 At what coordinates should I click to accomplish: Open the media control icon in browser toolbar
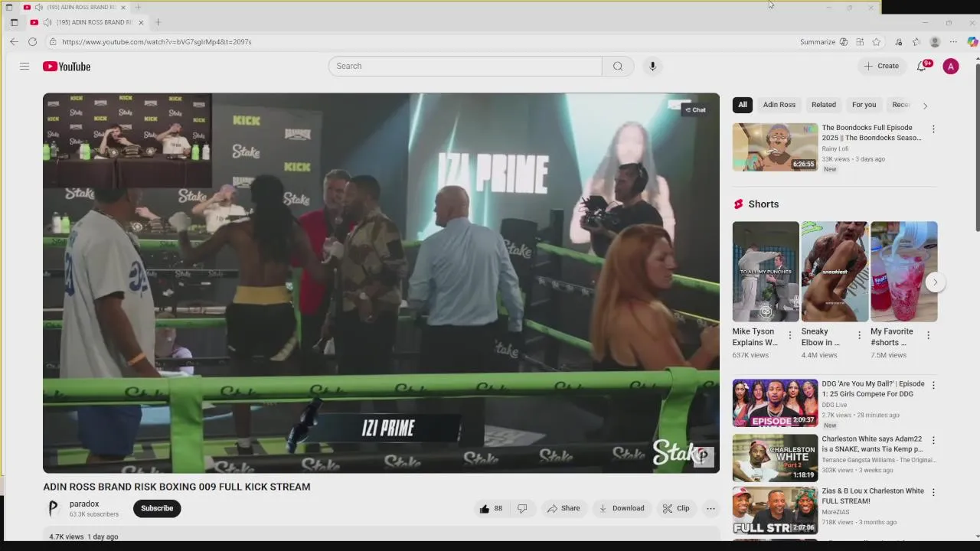pos(898,42)
